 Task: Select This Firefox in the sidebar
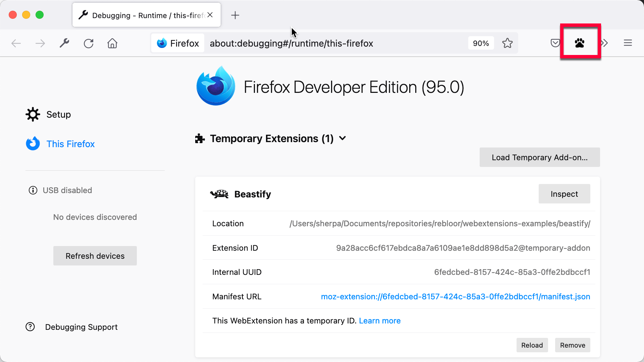tap(70, 144)
